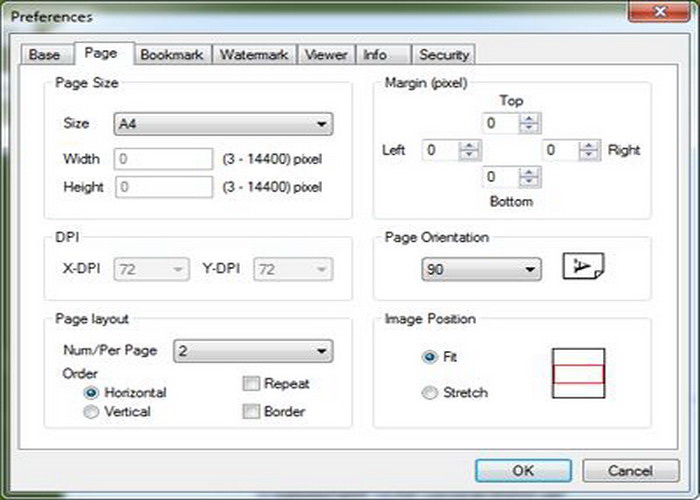The image size is (700, 500).
Task: Select the Vertical order radio button
Action: pyautogui.click(x=91, y=412)
